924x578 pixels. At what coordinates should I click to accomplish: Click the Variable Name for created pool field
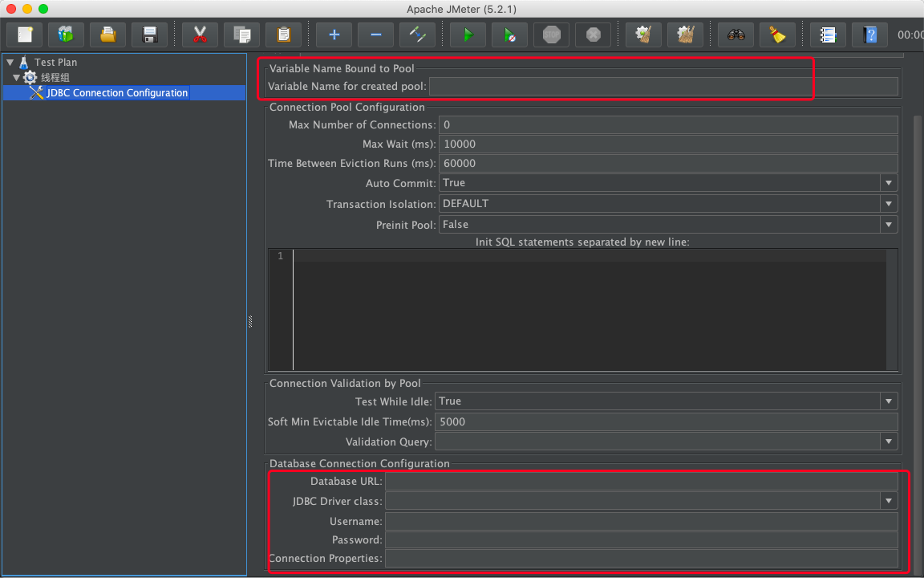[x=663, y=86]
